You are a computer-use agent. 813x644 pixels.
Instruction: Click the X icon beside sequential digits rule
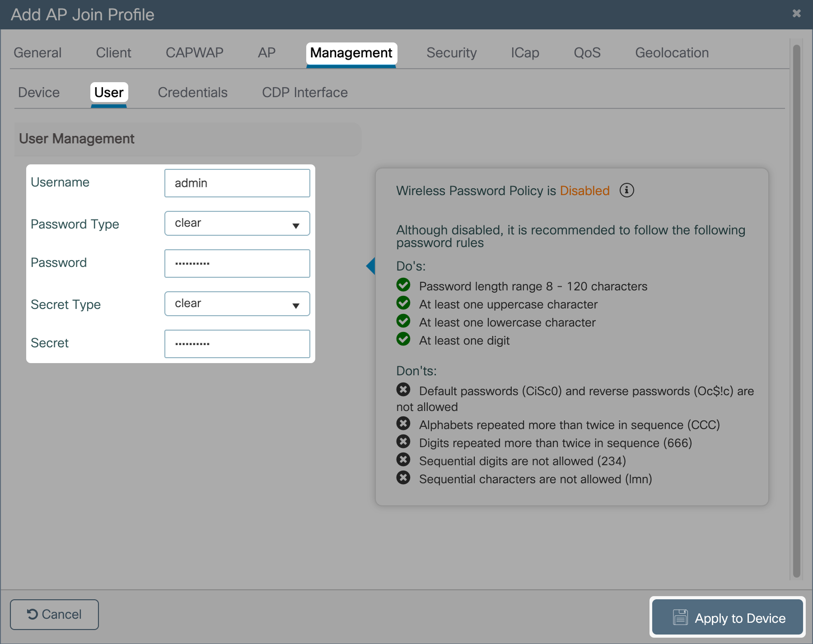(x=403, y=460)
